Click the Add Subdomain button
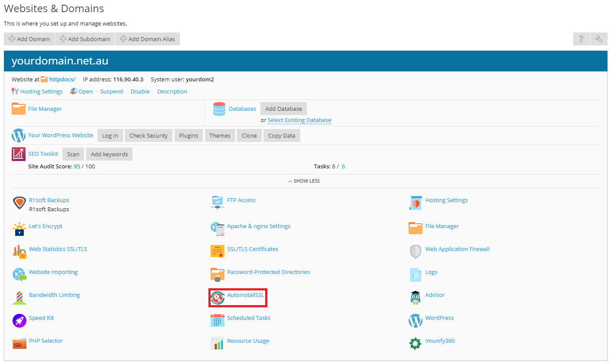This screenshot has height=364, width=611. (x=85, y=39)
